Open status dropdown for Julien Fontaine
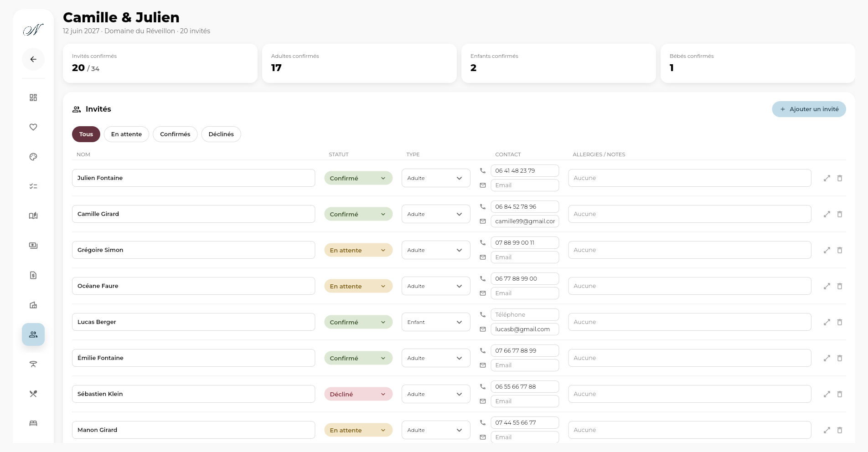This screenshot has height=452, width=868. tap(358, 178)
